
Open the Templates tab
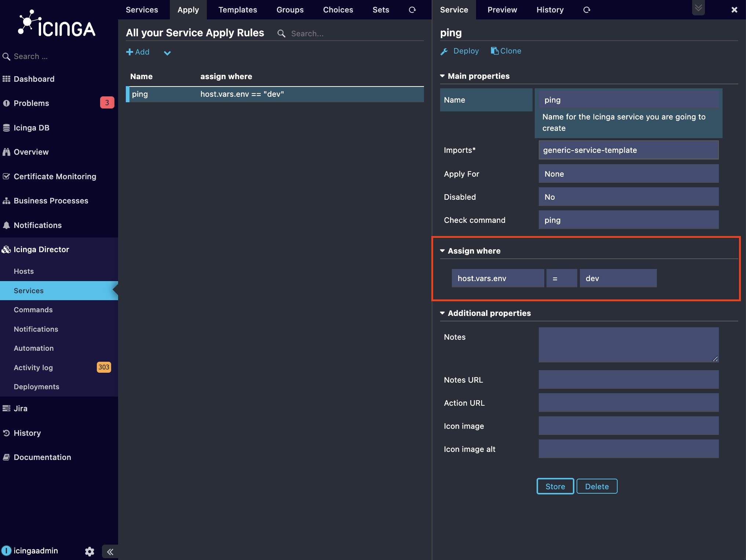point(238,10)
